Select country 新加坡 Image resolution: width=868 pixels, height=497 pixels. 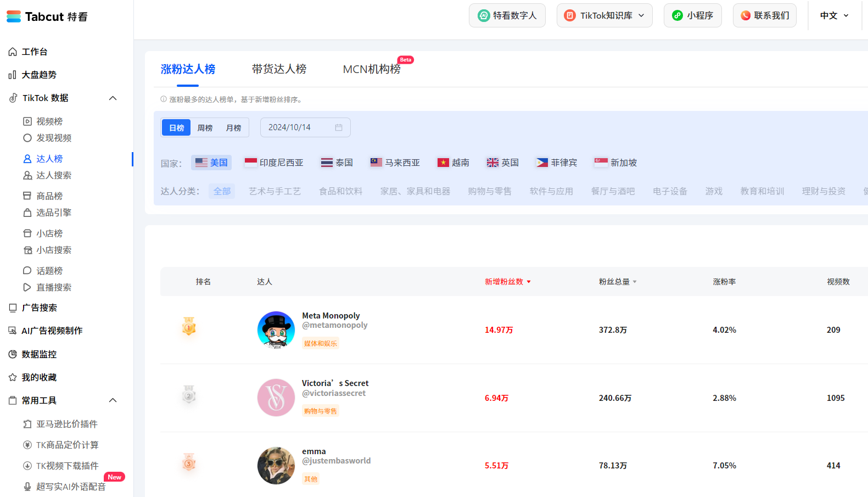pyautogui.click(x=616, y=163)
